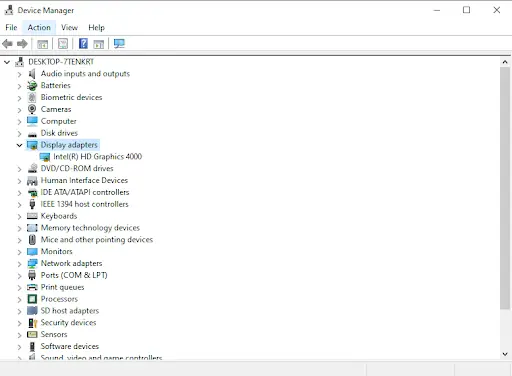The height and width of the screenshot is (376, 512).
Task: Expand the Audio inputs and outputs category
Action: [x=19, y=74]
